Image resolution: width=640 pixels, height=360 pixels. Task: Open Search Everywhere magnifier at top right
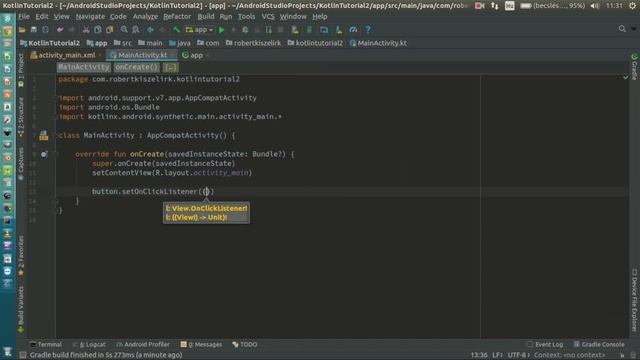622,29
